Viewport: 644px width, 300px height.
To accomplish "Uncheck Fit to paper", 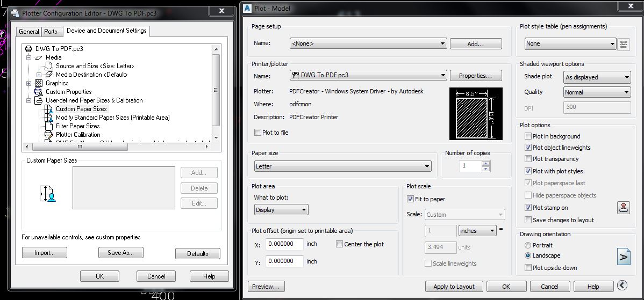I will pos(410,199).
